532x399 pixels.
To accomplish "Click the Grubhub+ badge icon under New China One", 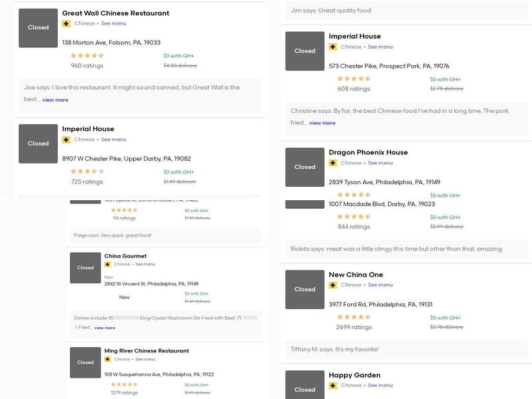I will click(332, 285).
